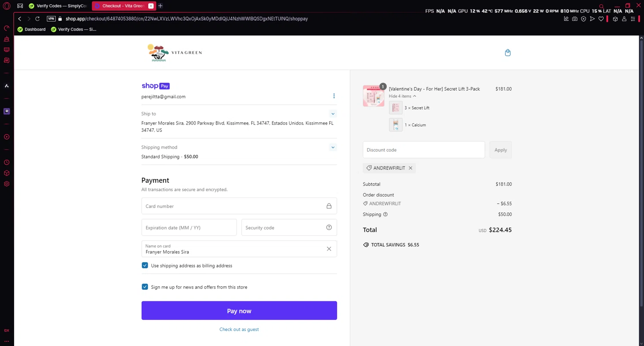Open the Player icon in sidebar
The width and height of the screenshot is (644, 346).
[x=6, y=137]
